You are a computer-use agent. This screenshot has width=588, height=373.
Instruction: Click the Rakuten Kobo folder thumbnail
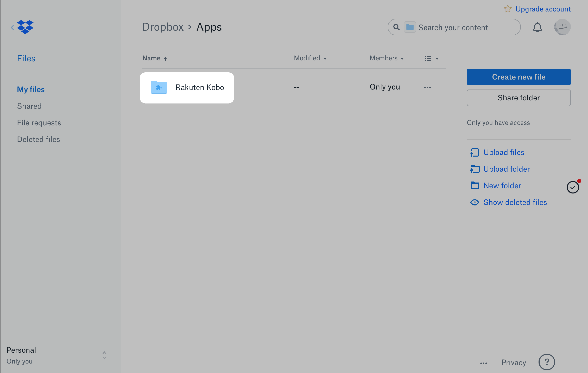tap(159, 87)
